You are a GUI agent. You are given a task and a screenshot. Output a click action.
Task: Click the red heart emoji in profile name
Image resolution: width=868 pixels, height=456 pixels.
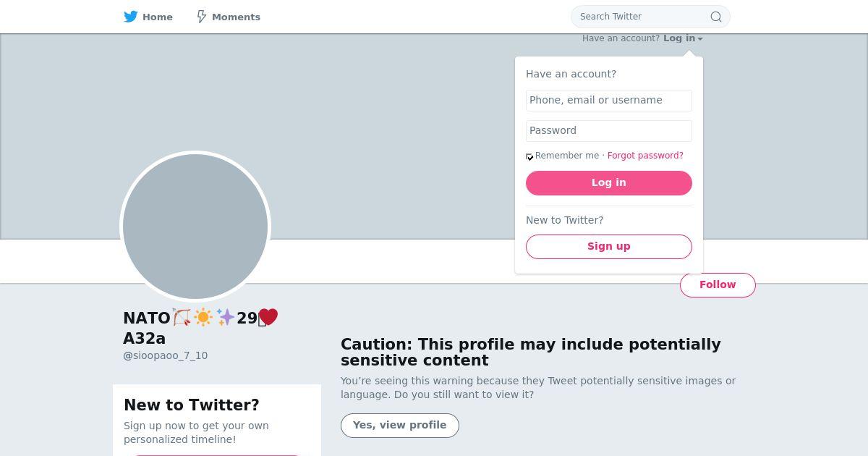point(268,317)
